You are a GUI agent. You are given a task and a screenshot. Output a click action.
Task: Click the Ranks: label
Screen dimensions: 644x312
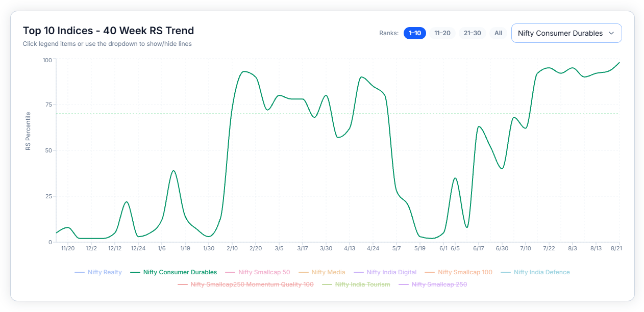pyautogui.click(x=389, y=33)
